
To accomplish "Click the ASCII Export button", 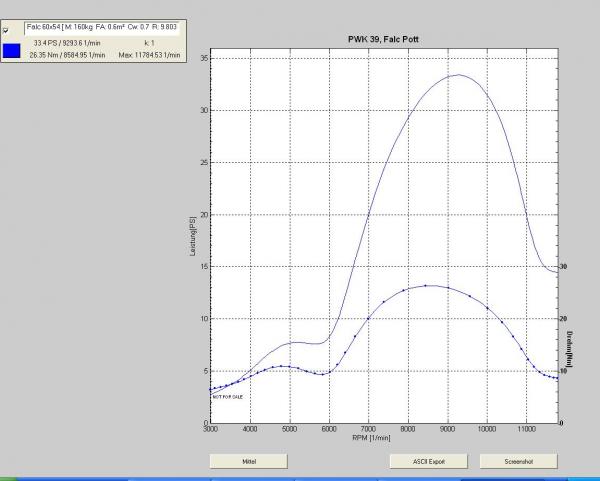I will (429, 461).
